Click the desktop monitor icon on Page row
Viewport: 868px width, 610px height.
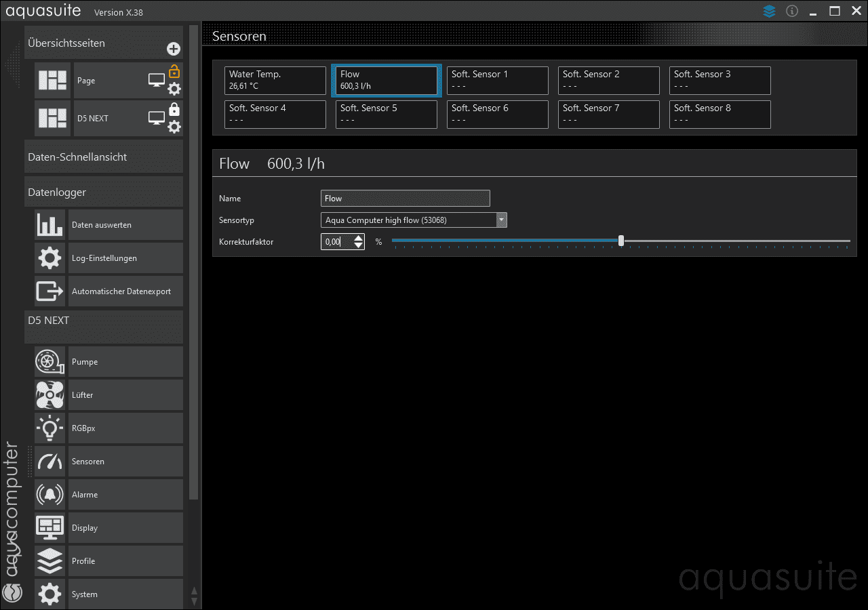click(x=157, y=81)
